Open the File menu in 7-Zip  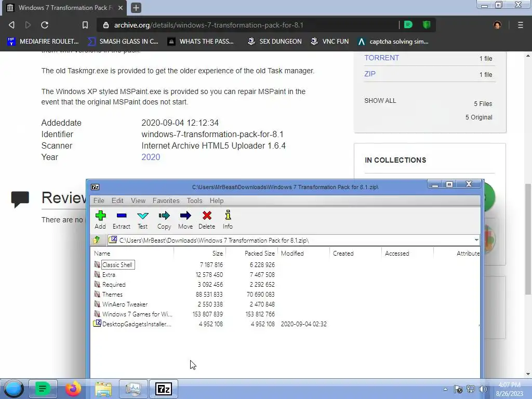(99, 201)
